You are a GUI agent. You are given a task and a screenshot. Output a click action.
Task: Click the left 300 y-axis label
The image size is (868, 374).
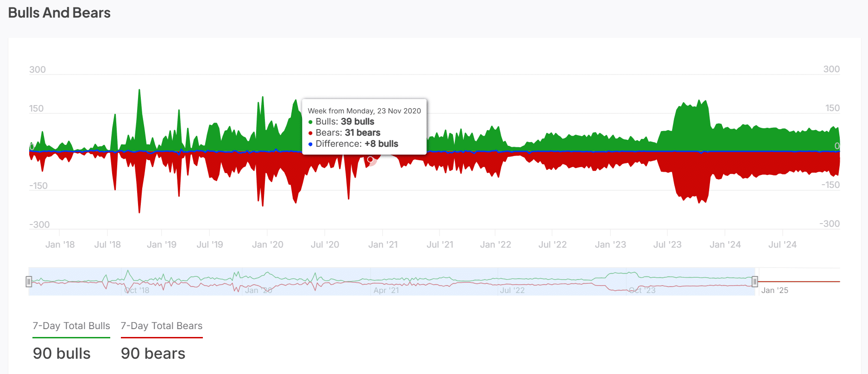click(38, 69)
